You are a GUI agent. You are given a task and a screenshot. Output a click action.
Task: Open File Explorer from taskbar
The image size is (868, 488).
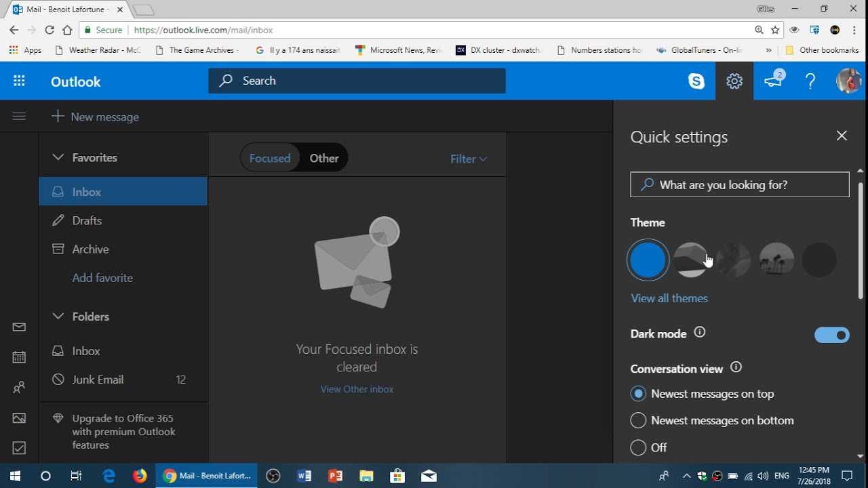pyautogui.click(x=366, y=476)
